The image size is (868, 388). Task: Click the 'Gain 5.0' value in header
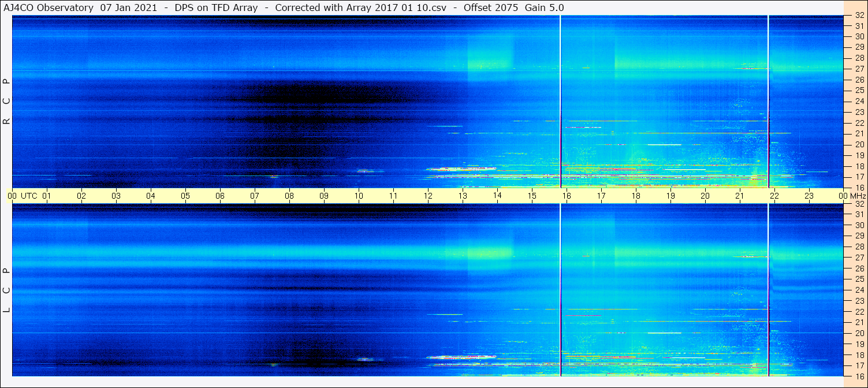pyautogui.click(x=545, y=8)
